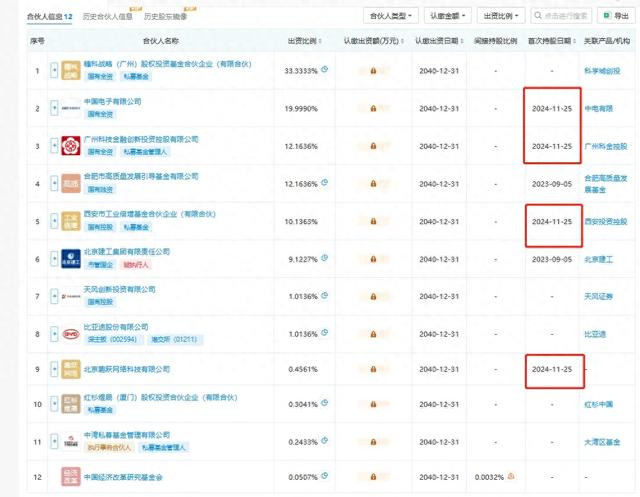The image size is (640, 497).
Task: Click the lock icon in row 12
Action: coord(373,477)
